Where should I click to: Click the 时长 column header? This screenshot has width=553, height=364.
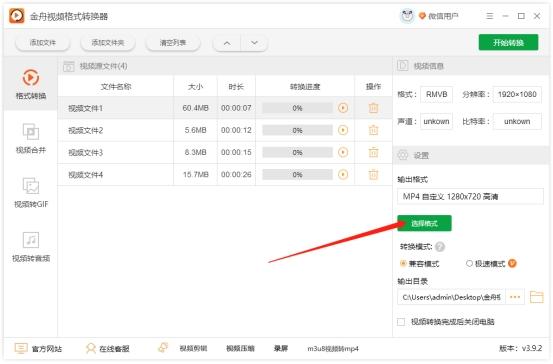point(236,86)
